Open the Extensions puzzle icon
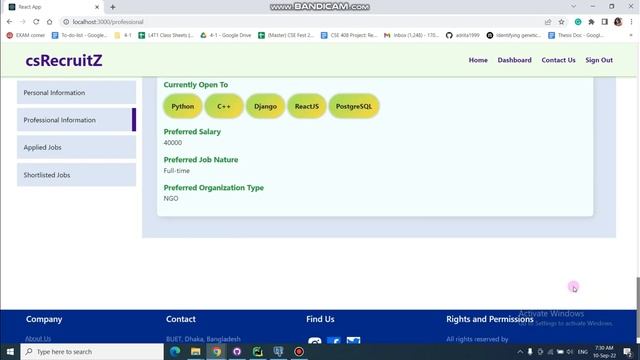The height and width of the screenshot is (360, 640). click(x=591, y=22)
